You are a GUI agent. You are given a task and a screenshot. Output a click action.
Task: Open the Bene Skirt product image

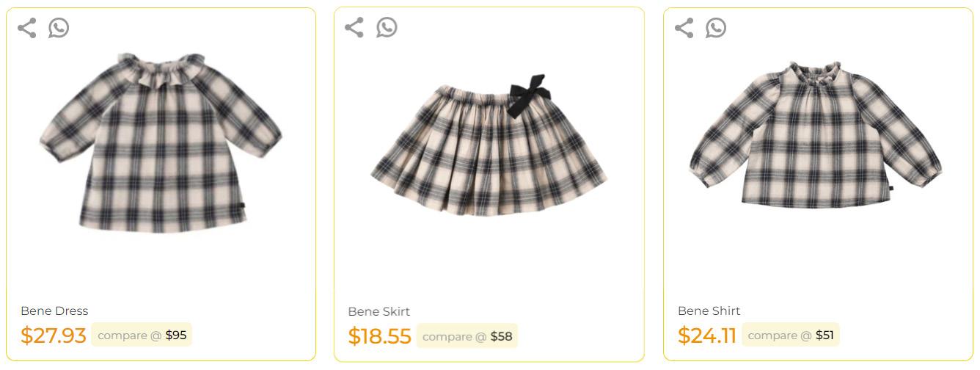(x=489, y=147)
